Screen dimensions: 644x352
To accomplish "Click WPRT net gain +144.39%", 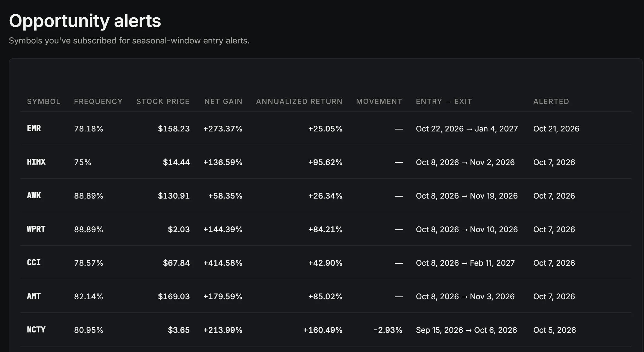I will (x=223, y=229).
